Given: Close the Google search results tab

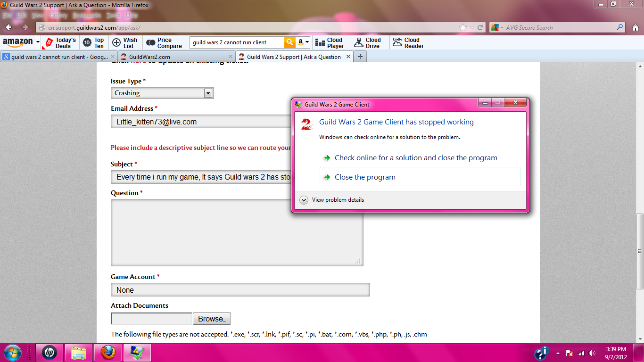Looking at the screenshot, I should tap(113, 57).
